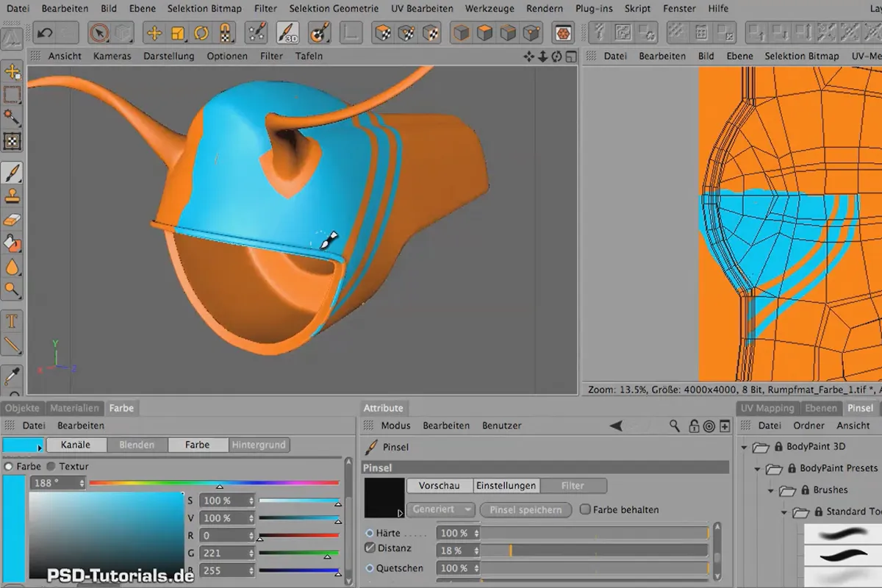Click the Pinsel speichern button
This screenshot has height=588, width=882.
pyautogui.click(x=526, y=509)
